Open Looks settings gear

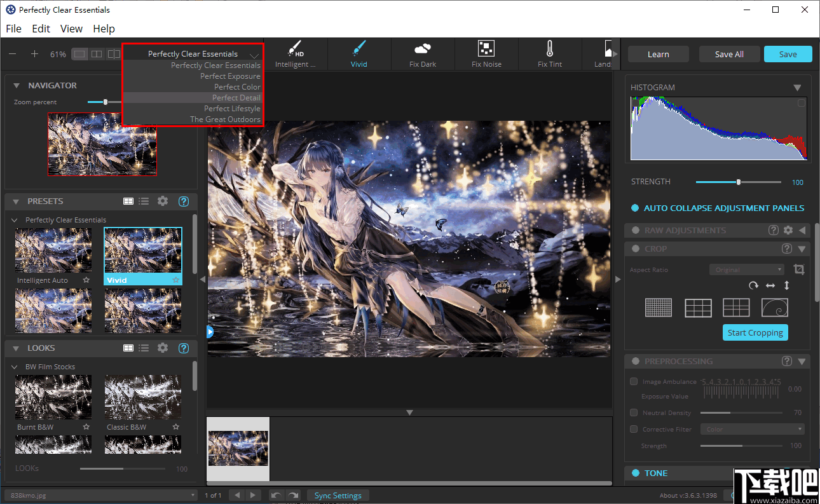click(x=163, y=348)
